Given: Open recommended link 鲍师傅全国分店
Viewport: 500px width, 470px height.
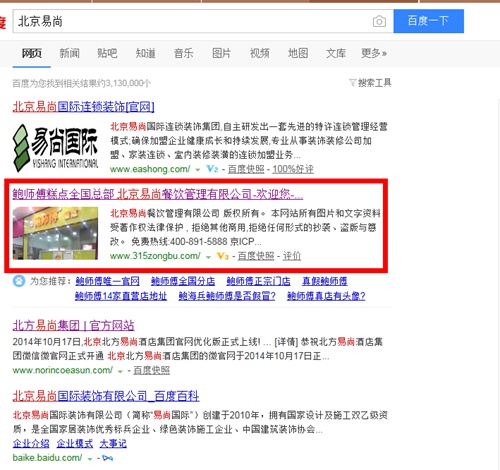Looking at the screenshot, I should pos(183,281).
